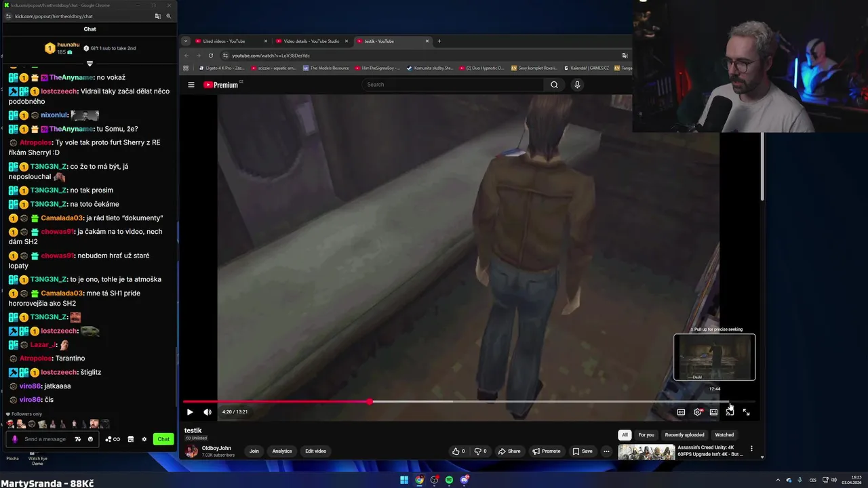This screenshot has width=868, height=488.
Task: Open Chrome apps grid in bookmarks bar
Action: click(186, 68)
